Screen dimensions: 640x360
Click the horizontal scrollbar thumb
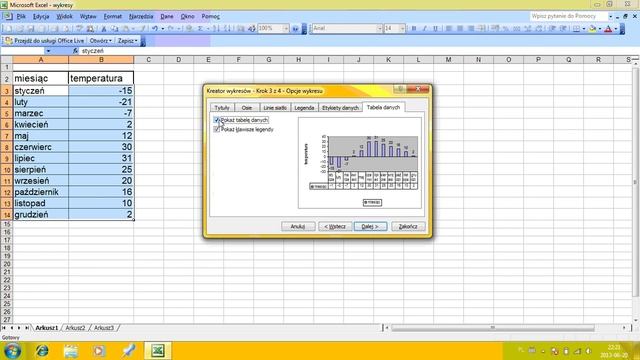coord(492,328)
